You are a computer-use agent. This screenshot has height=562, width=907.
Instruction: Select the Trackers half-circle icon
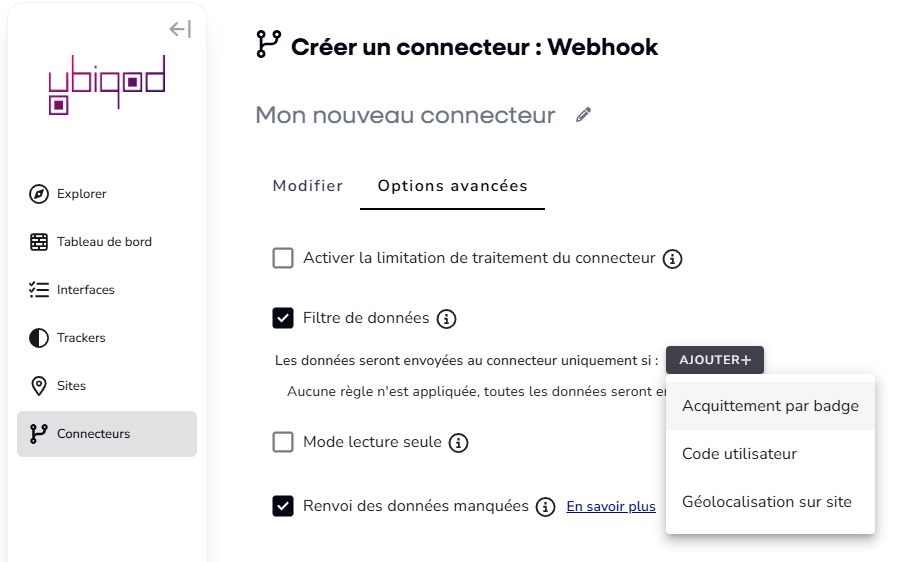pos(39,338)
